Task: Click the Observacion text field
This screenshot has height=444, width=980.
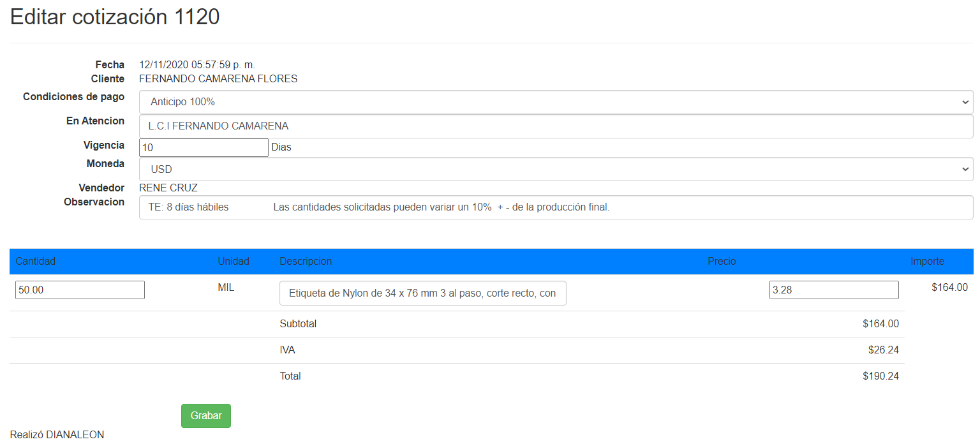Action: tap(556, 207)
